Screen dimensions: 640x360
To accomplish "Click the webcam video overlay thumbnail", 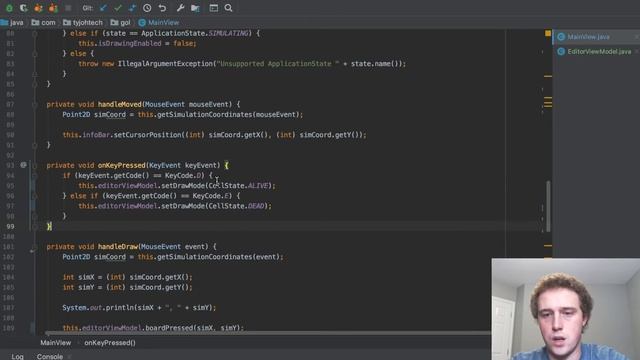I will click(566, 309).
